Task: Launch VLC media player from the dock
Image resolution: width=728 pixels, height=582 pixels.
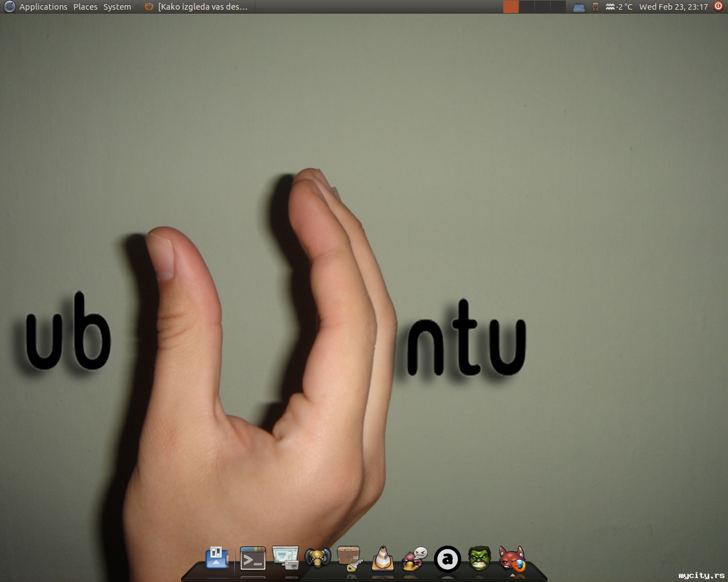Action: [x=383, y=558]
